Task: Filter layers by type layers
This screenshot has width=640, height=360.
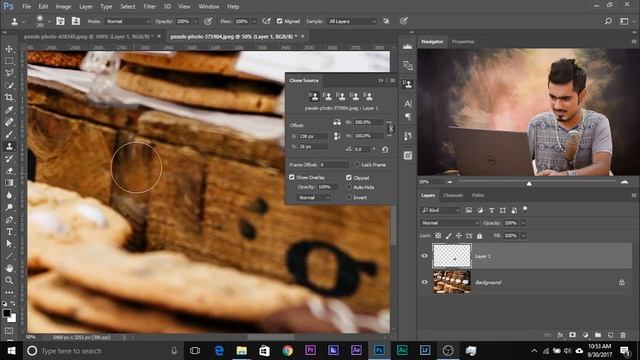Action: click(491, 210)
